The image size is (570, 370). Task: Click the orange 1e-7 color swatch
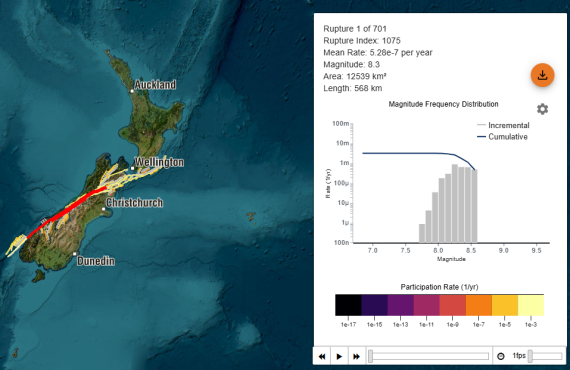point(479,305)
